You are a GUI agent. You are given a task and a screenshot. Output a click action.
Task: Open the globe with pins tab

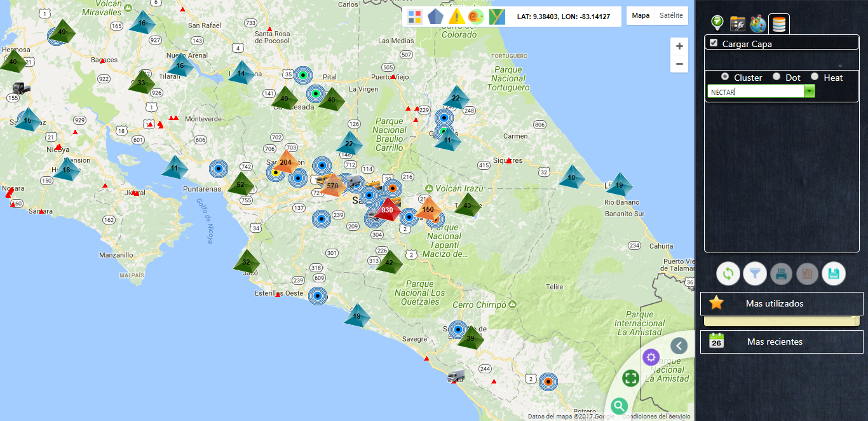coord(758,24)
